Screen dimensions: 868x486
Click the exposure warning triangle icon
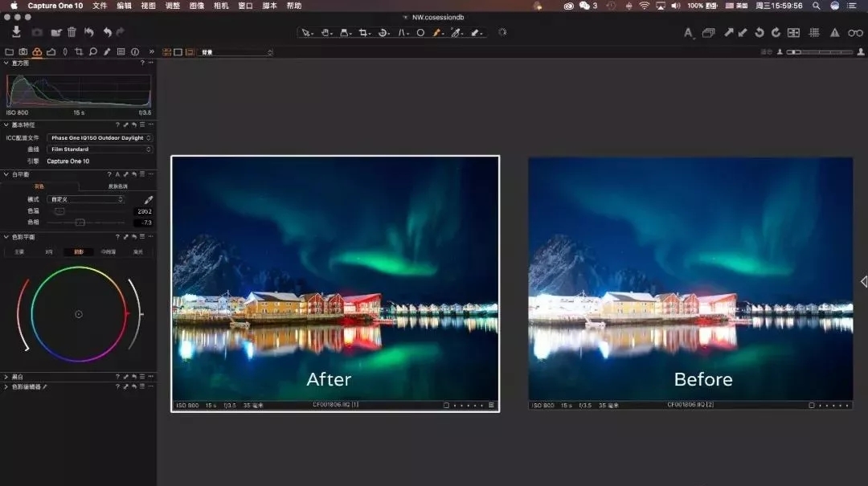coord(834,33)
